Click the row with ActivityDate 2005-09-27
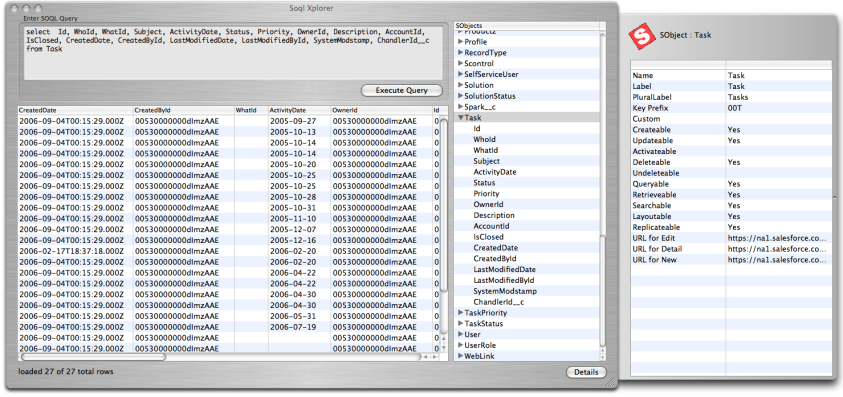 point(229,120)
